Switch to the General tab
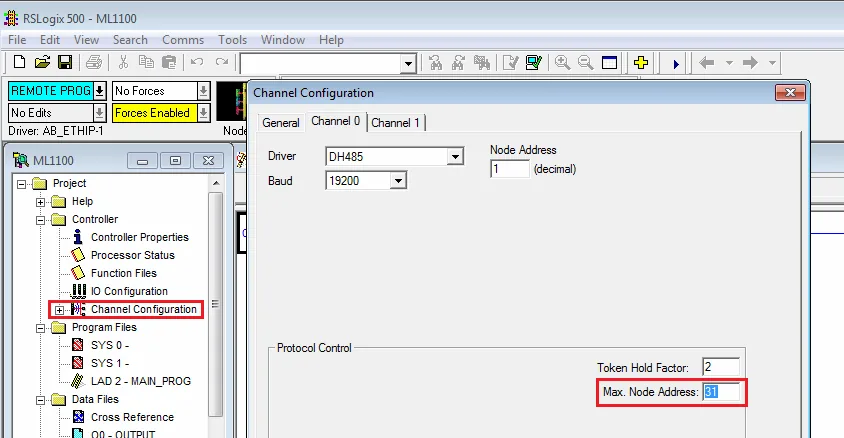844x438 pixels. [280, 123]
